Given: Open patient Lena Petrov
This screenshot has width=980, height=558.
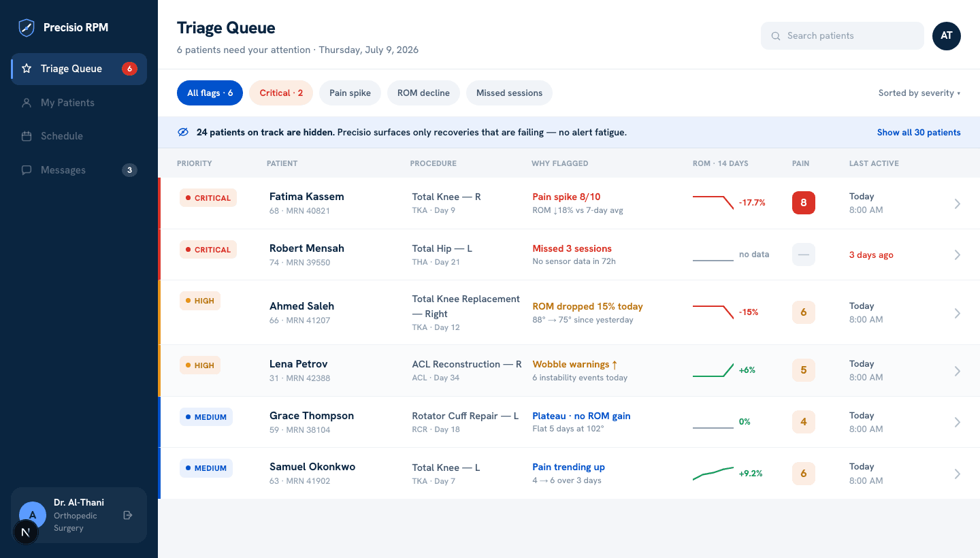Looking at the screenshot, I should coord(298,364).
